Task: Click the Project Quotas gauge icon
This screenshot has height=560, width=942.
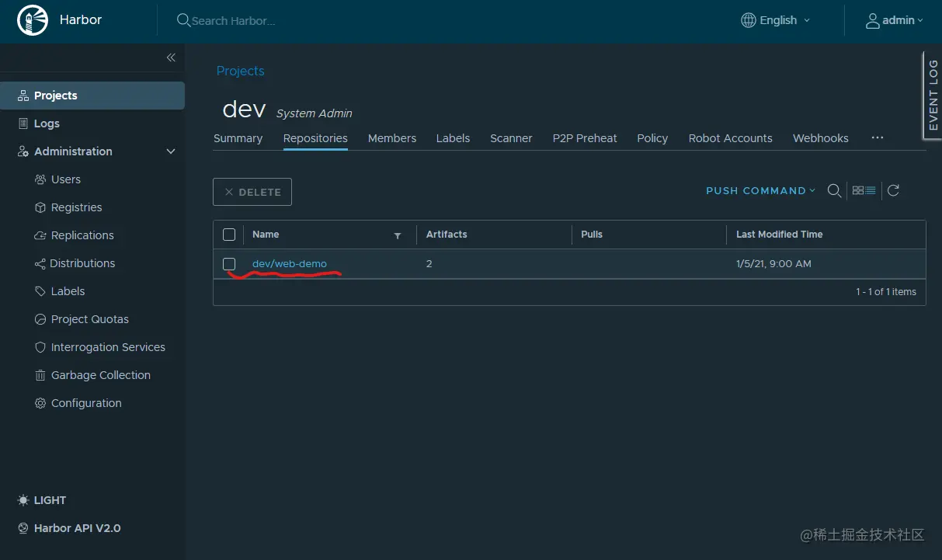Action: pos(40,319)
